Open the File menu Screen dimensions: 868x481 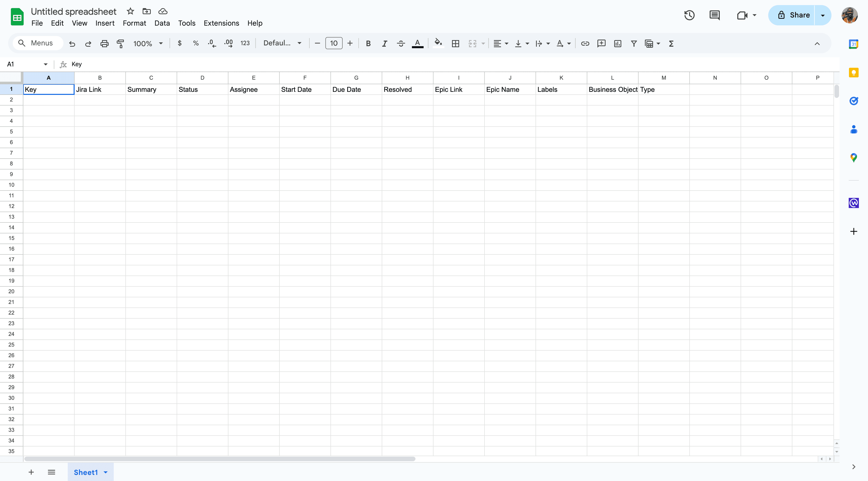coord(37,23)
